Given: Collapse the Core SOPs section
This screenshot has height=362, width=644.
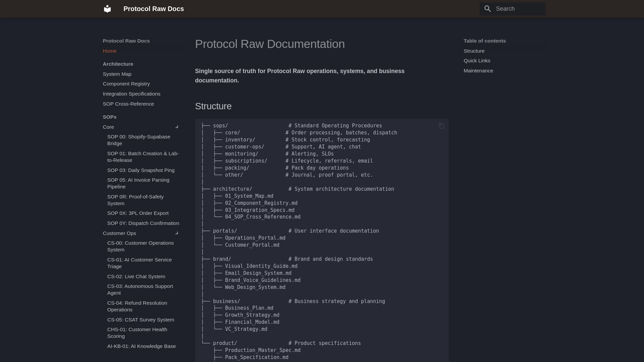Looking at the screenshot, I should pyautogui.click(x=177, y=127).
